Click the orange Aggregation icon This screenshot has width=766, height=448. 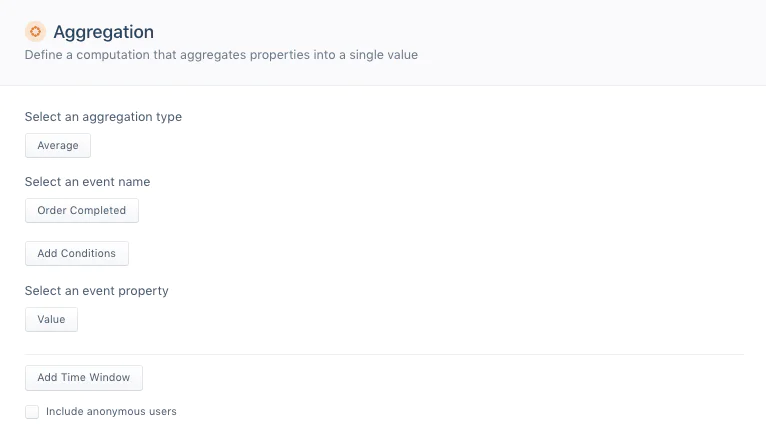pyautogui.click(x=35, y=32)
